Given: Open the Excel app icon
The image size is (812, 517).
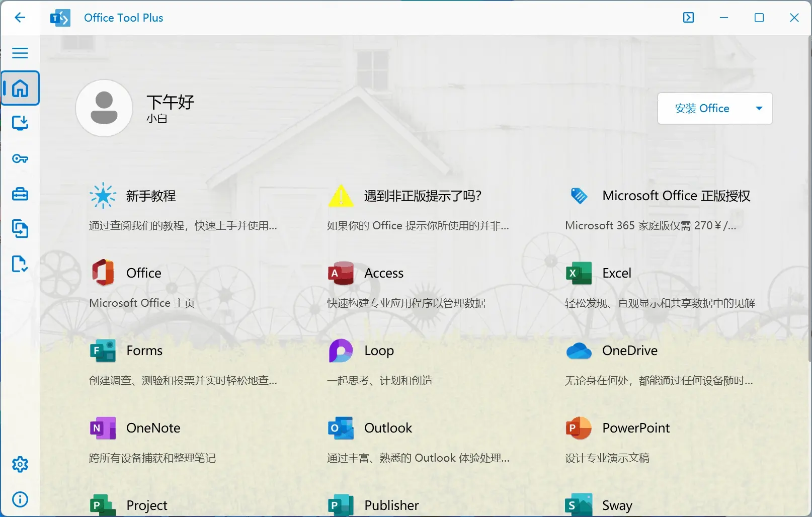Looking at the screenshot, I should (579, 273).
